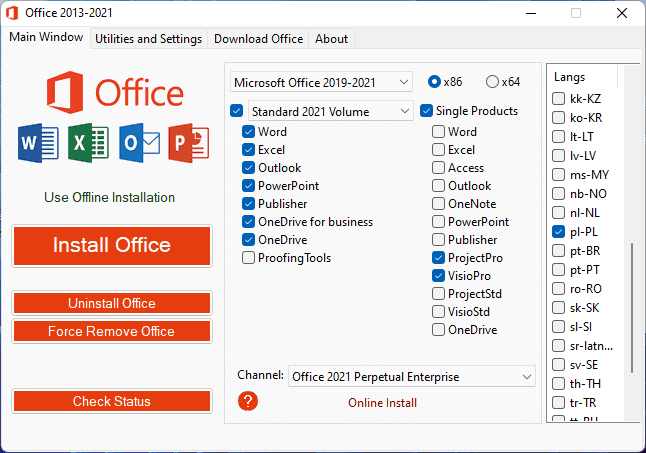Check the ko-KR language

(558, 117)
